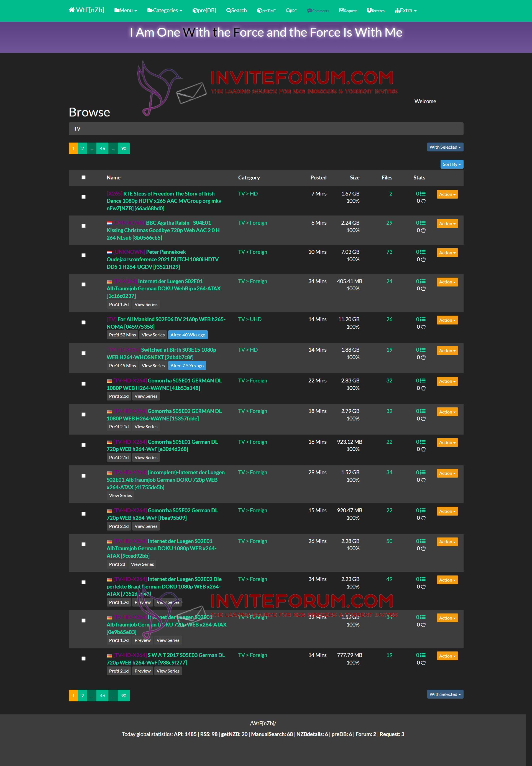Viewport: 532px width, 766px height.
Task: Click the thumbs icon for Gomorrha S05E02 1080P
Action: point(423,419)
